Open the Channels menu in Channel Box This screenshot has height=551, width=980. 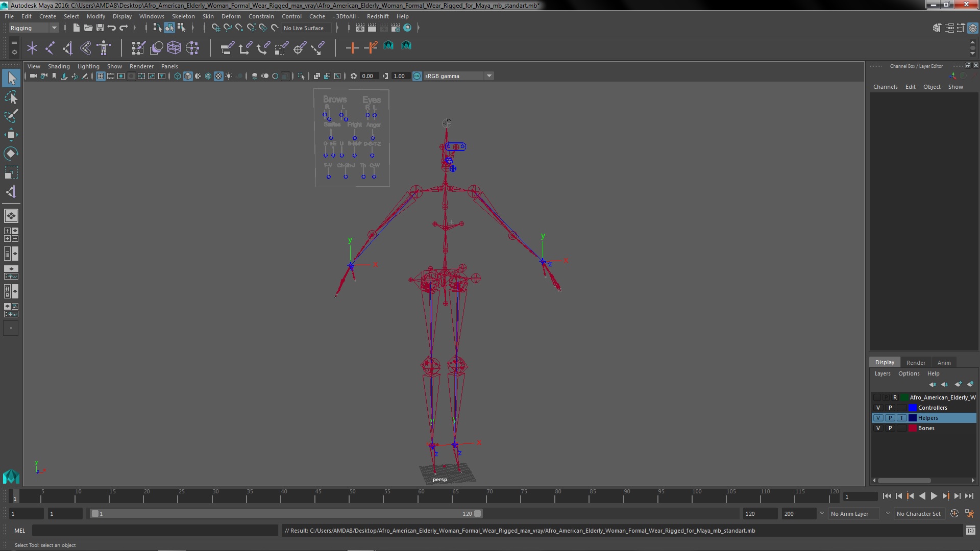885,87
